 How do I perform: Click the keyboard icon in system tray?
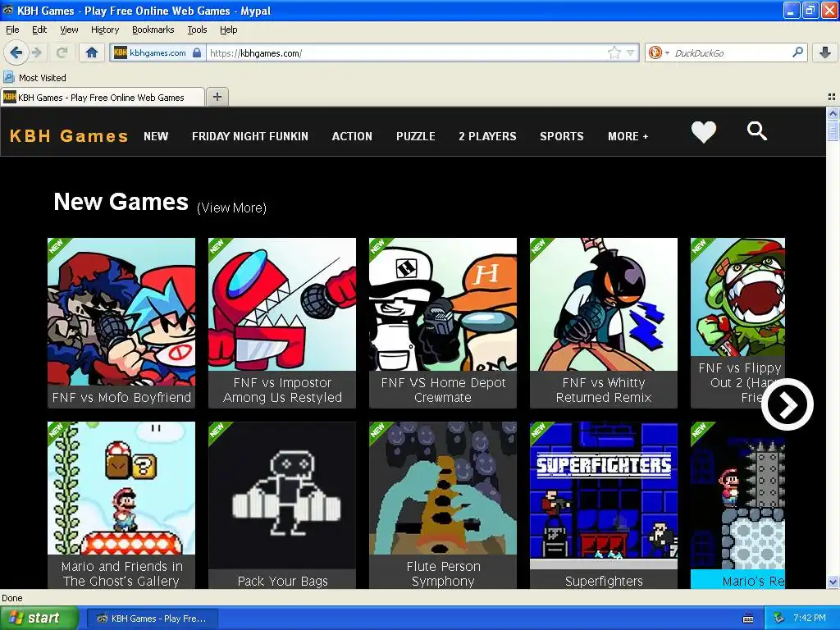coord(748,619)
